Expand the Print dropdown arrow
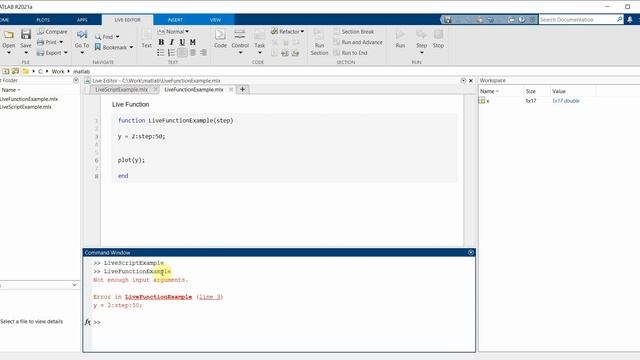 [x=61, y=42]
